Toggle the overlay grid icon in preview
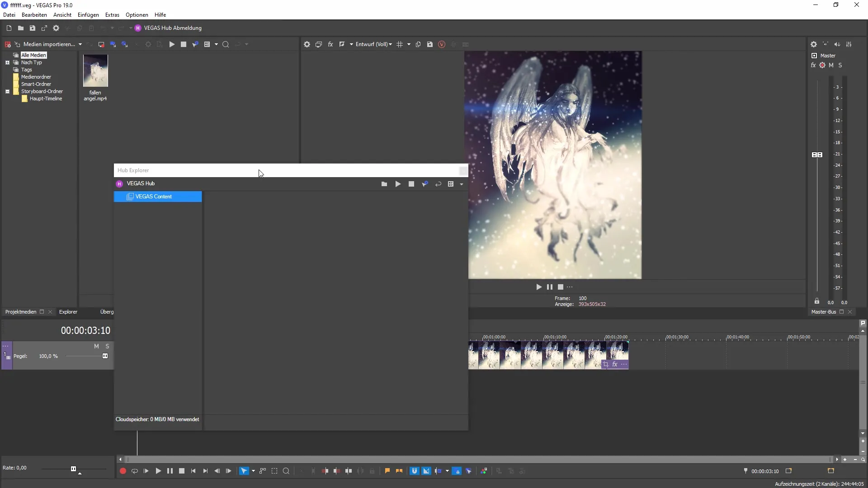Screen dimensions: 868x488 point(400,44)
